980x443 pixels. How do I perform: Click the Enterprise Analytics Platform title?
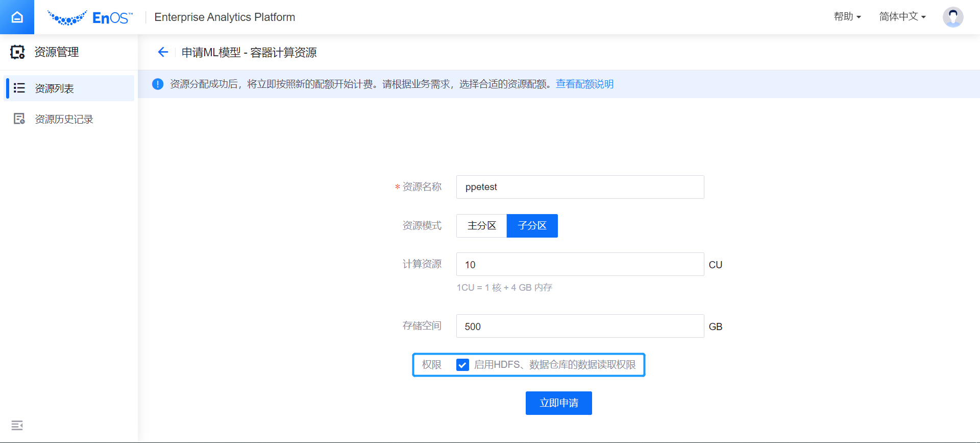(x=225, y=17)
